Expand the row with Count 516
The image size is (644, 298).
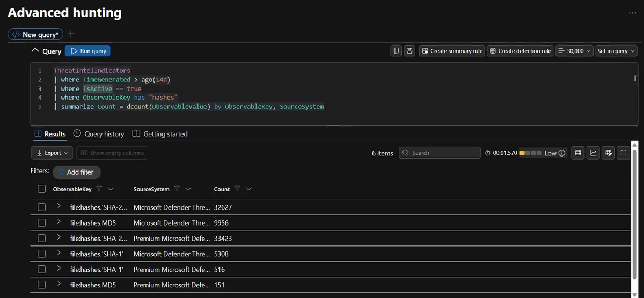click(59, 269)
